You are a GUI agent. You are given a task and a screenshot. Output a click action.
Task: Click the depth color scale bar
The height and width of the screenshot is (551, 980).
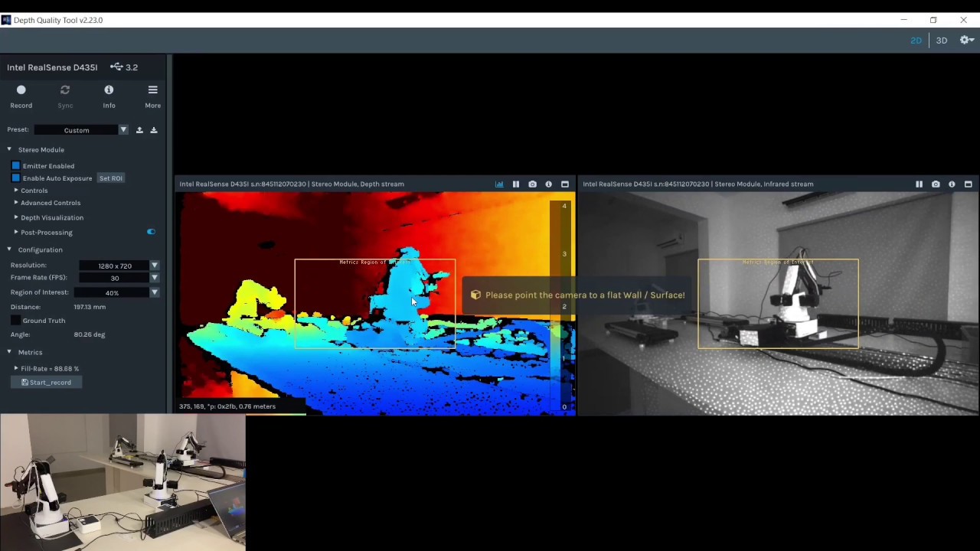click(x=562, y=306)
